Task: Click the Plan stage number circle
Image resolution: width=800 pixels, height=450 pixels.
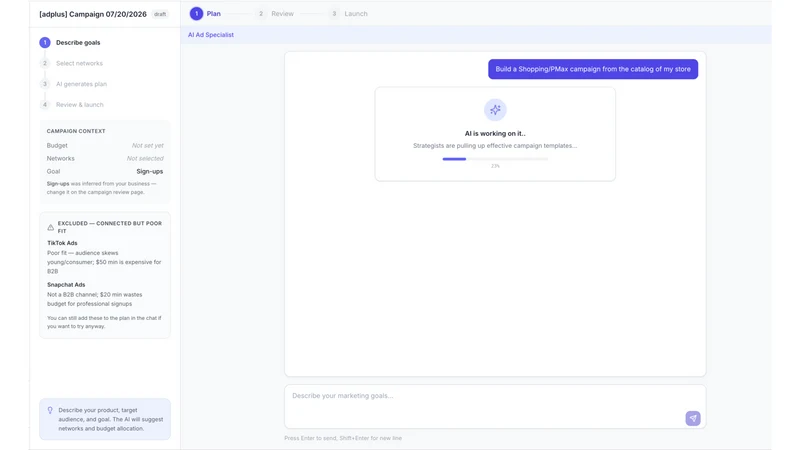Action: (196, 14)
